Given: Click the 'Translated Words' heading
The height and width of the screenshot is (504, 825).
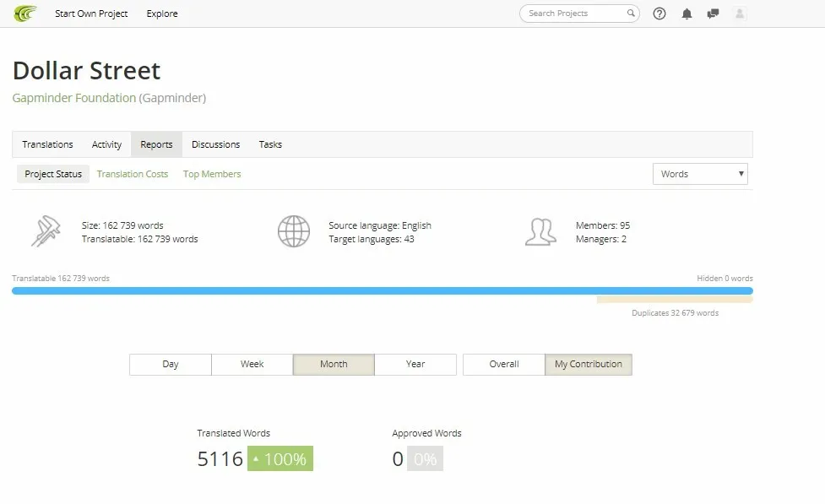Looking at the screenshot, I should pos(234,433).
